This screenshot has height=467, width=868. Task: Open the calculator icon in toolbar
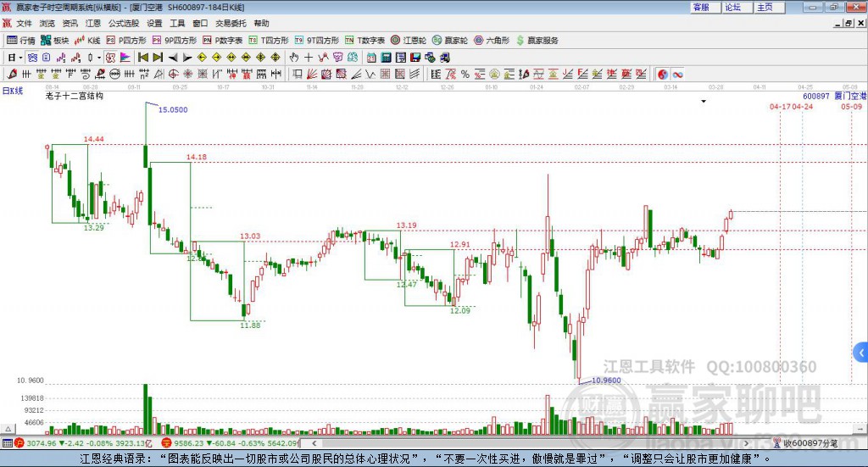click(x=386, y=58)
